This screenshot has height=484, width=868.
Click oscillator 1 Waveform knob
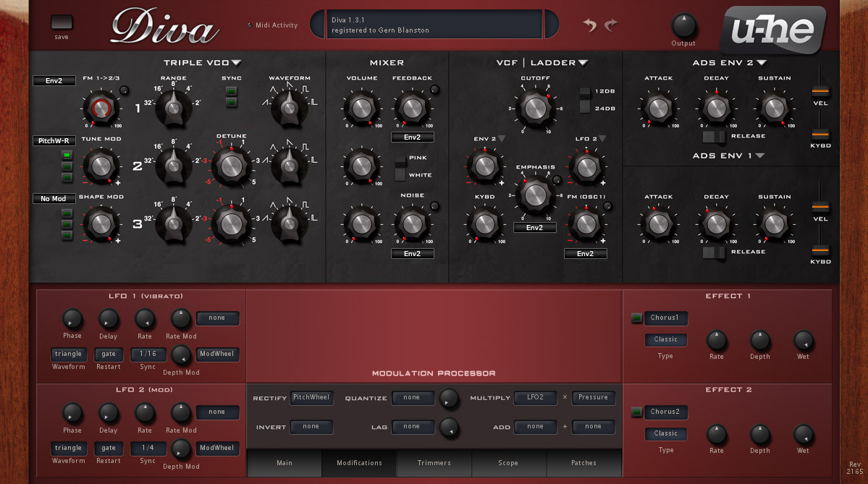289,107
